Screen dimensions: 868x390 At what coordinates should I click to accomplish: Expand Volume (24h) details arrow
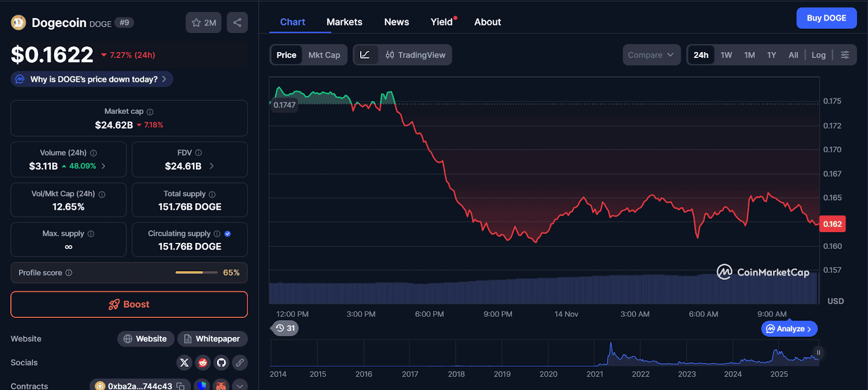point(104,166)
